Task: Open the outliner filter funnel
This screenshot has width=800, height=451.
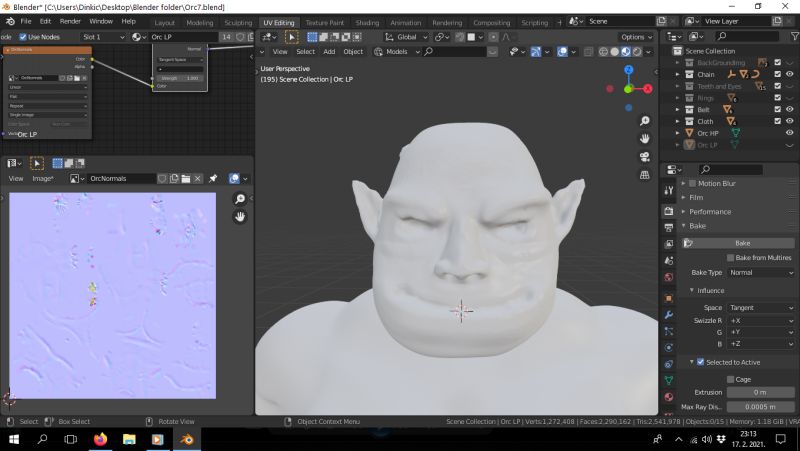Action: tap(794, 36)
